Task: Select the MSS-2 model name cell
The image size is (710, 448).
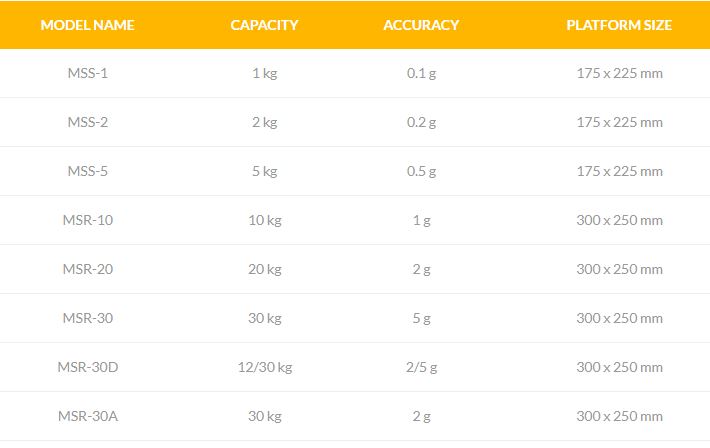Action: (87, 122)
